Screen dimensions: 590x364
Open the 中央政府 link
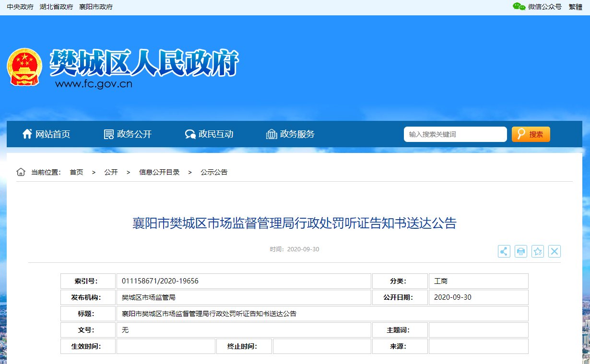point(20,7)
